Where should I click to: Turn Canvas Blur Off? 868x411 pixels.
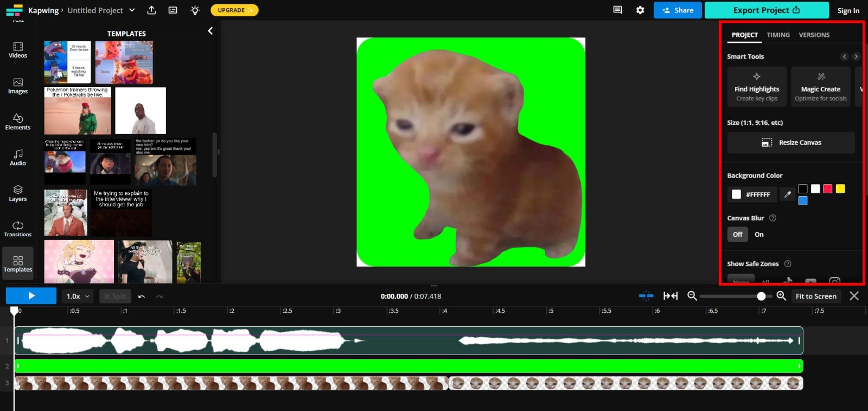tap(738, 235)
